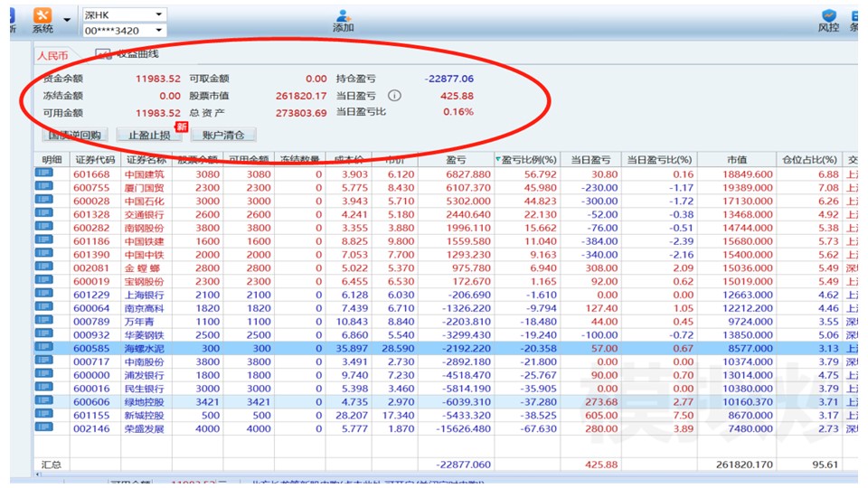This screenshot has height=488, width=868.
Task: Sort by 证券代码 column header
Action: coord(95,160)
